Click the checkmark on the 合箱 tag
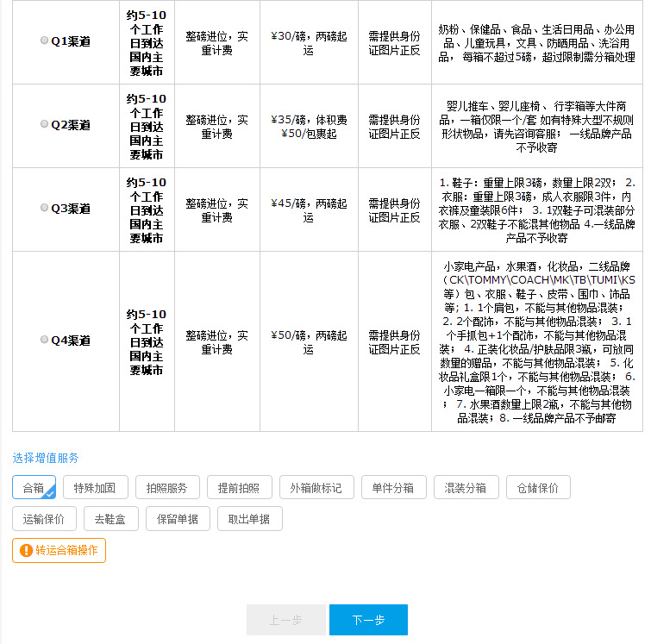This screenshot has width=651, height=644. 50,493
